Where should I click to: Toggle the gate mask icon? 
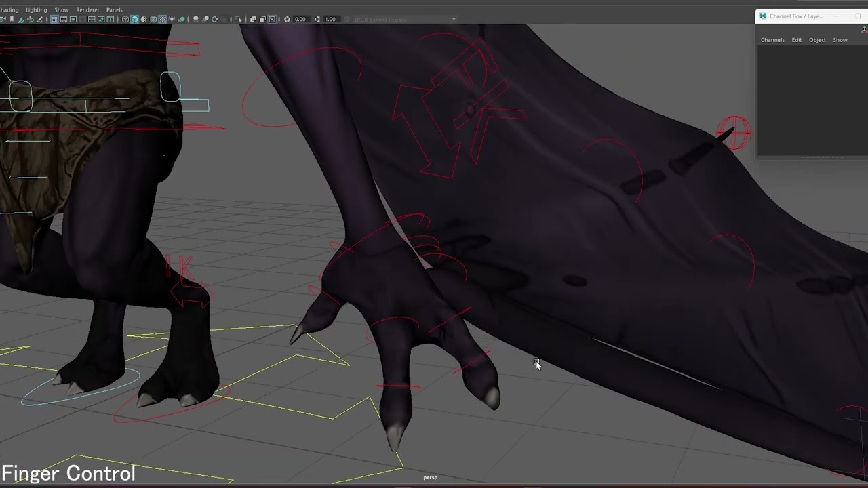[82, 19]
